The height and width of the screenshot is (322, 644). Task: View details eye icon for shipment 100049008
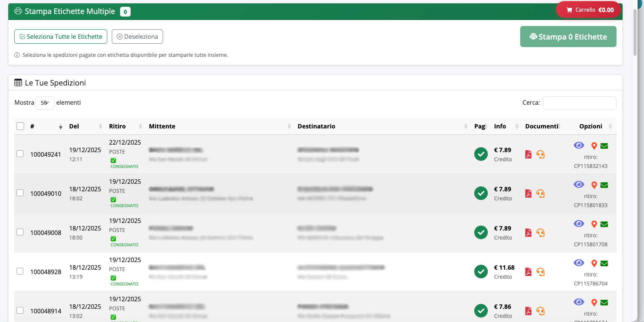579,224
